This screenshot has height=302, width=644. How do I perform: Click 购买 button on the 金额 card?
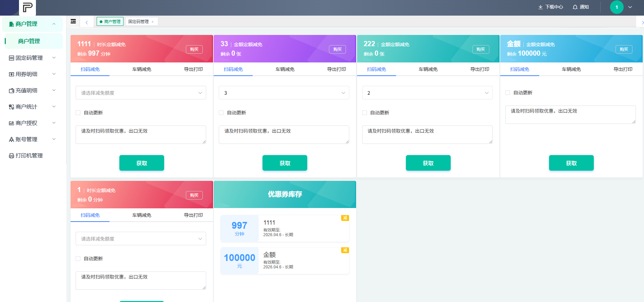point(624,49)
